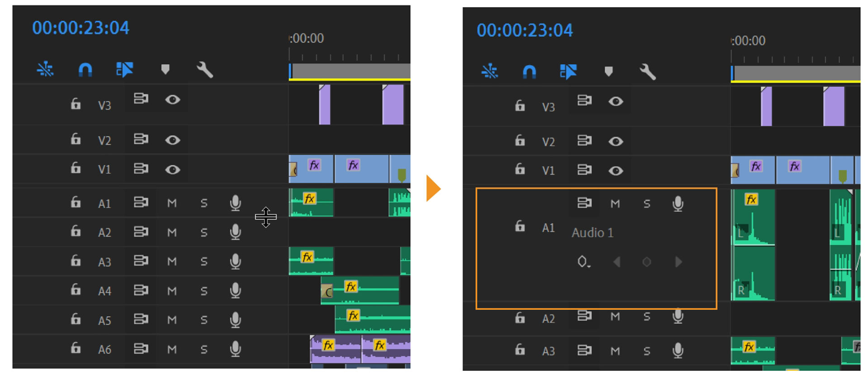Toggle sync lock for A2 in left timeline

point(141,232)
